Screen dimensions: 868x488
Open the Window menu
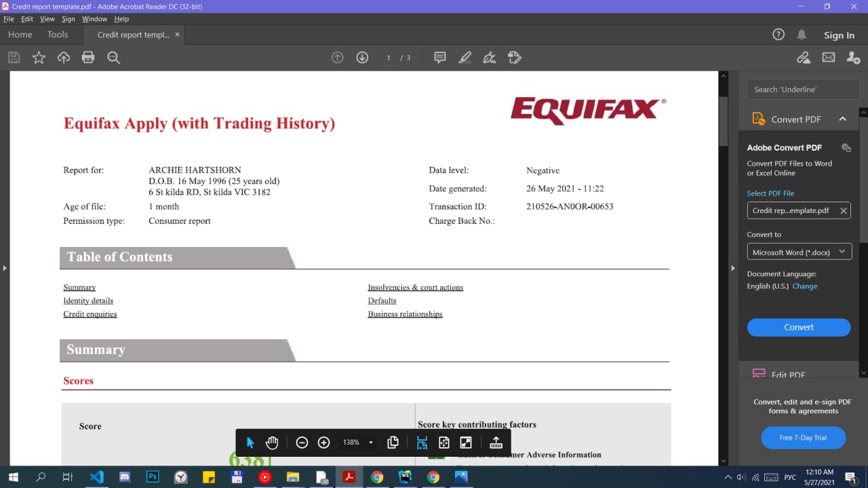click(95, 19)
